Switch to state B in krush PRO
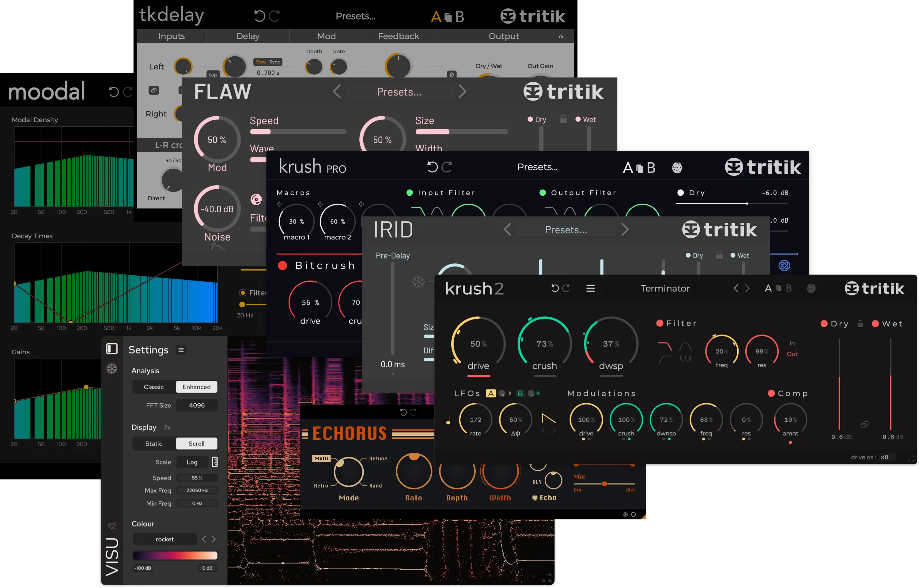Screen dimensions: 919x588 point(651,168)
